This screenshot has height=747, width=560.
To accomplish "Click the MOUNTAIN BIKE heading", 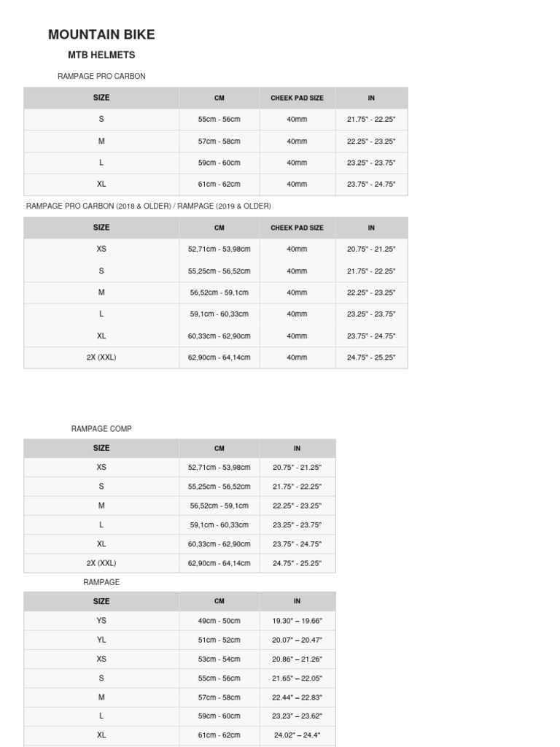I will [x=101, y=35].
